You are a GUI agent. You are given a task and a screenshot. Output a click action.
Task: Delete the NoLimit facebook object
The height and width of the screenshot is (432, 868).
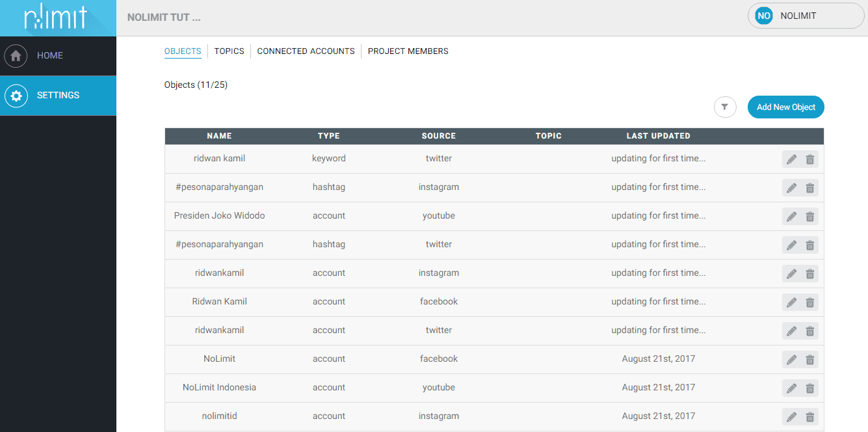pyautogui.click(x=809, y=360)
